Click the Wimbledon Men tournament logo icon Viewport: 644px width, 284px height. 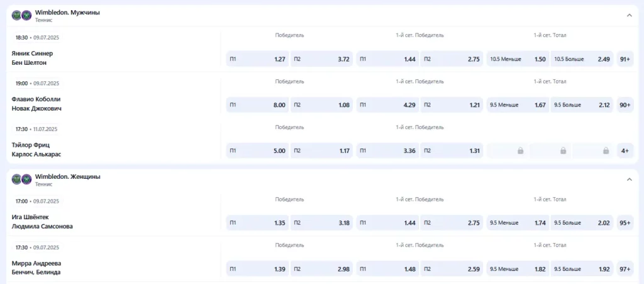[21, 15]
